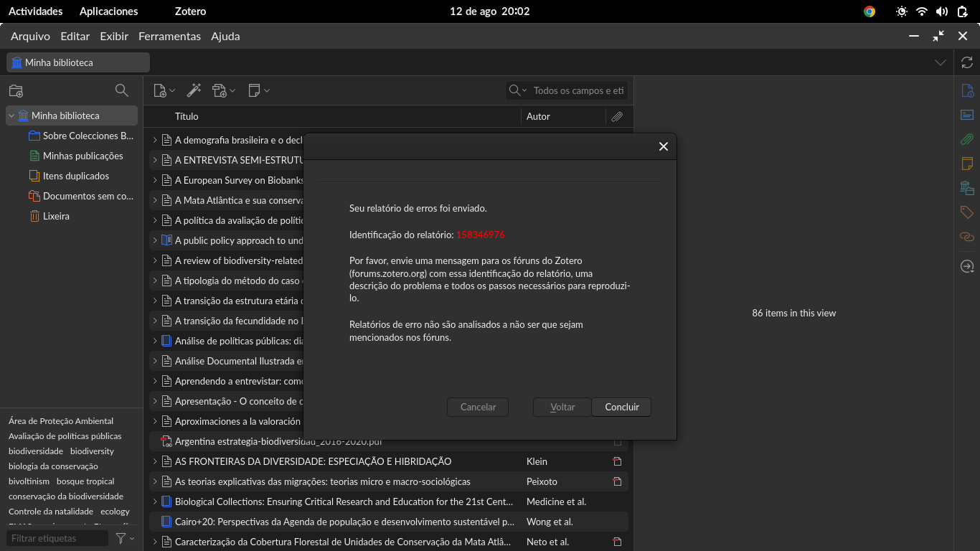This screenshot has width=980, height=551.
Task: Open the Tags pane icon
Action: (967, 212)
